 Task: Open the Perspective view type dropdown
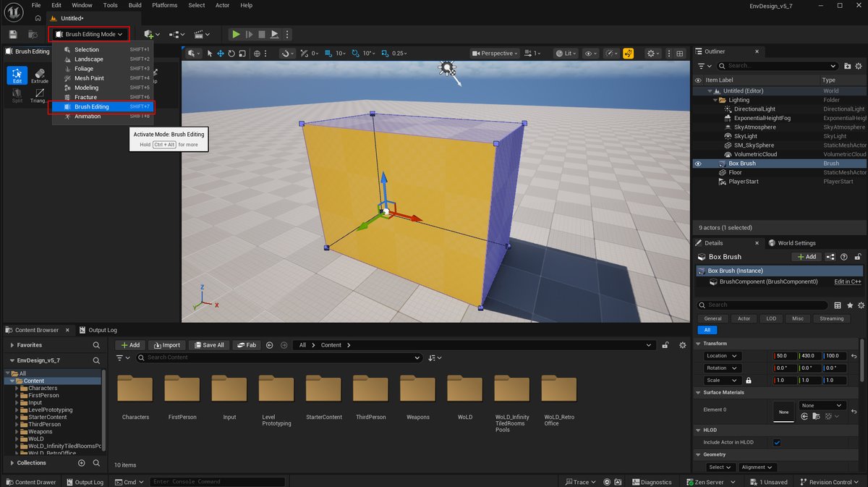click(x=495, y=53)
